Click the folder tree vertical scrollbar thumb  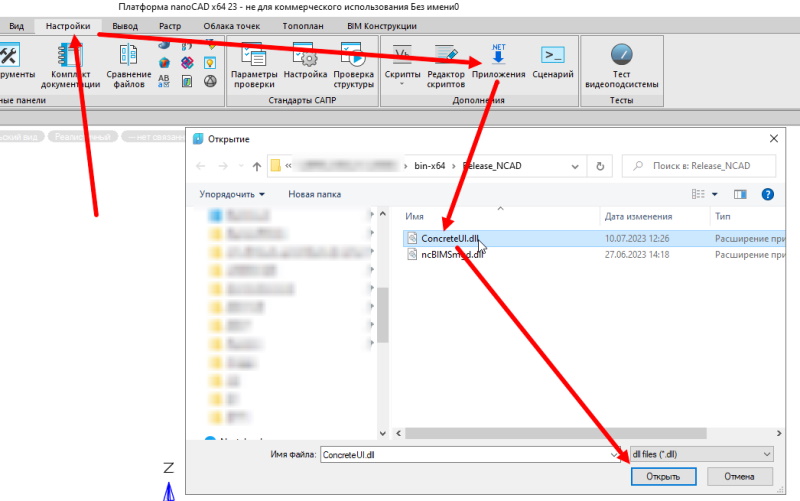383,315
